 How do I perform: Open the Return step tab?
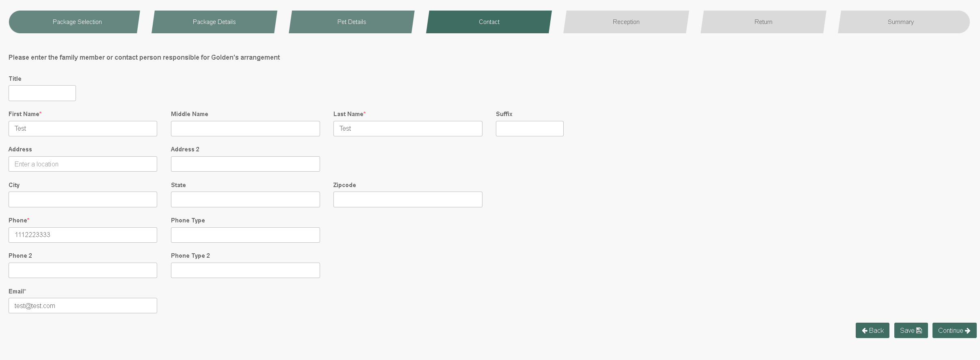click(x=763, y=22)
